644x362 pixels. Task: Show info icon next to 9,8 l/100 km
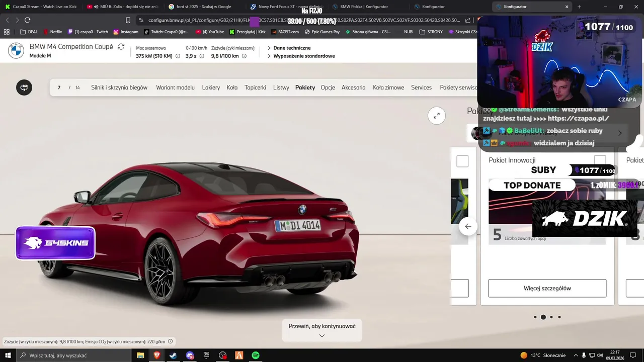(244, 56)
